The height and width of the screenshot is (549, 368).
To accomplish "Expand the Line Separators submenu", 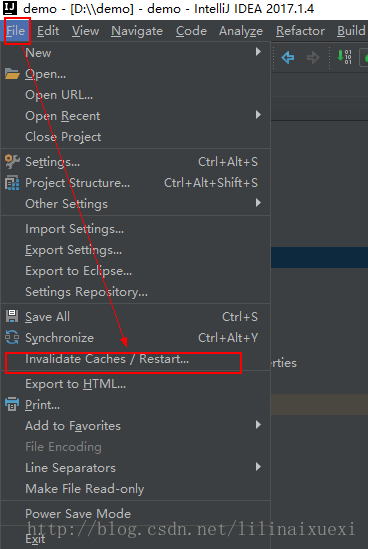I will coord(136,467).
